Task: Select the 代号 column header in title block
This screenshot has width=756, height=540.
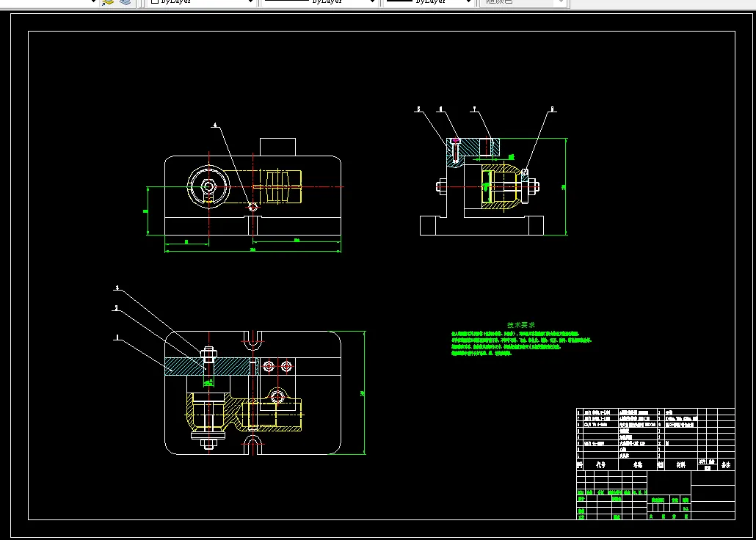Action: 600,464
